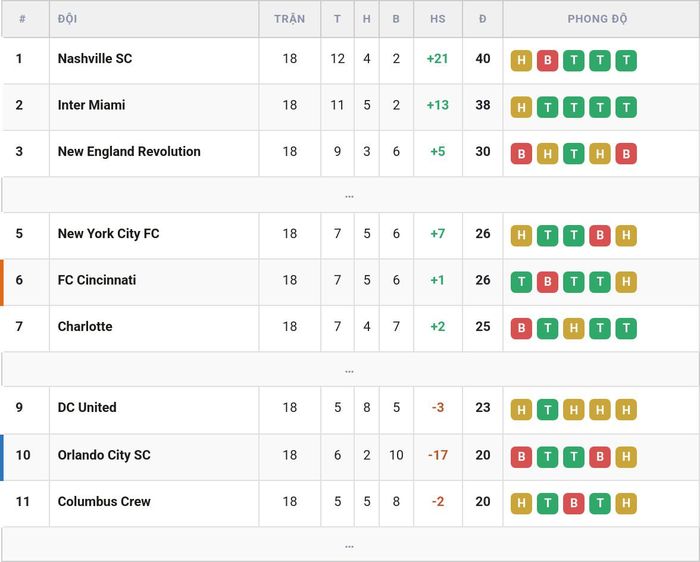The image size is (700, 562).
Task: Click Inter Miami's yellow H form badge
Action: coord(521,107)
